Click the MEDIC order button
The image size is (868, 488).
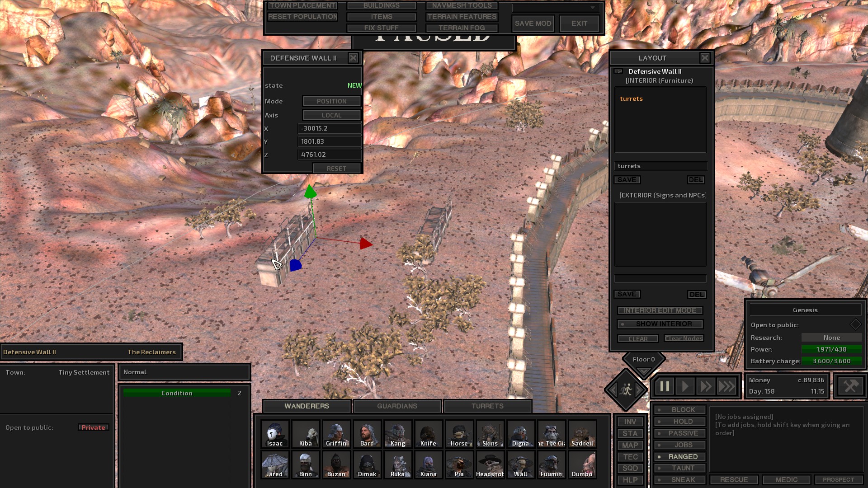787,480
